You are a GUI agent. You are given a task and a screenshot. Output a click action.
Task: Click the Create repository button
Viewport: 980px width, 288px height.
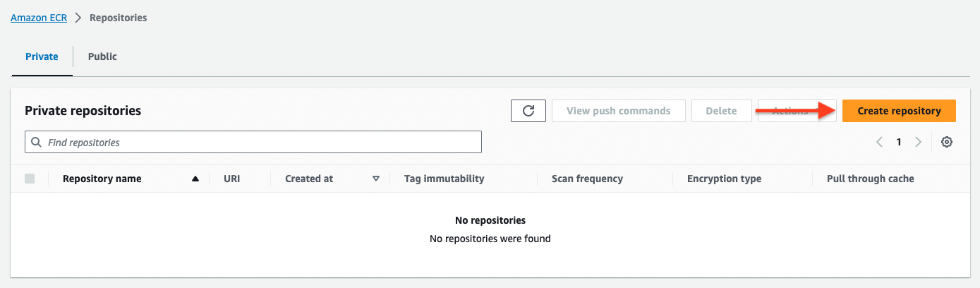pos(899,111)
